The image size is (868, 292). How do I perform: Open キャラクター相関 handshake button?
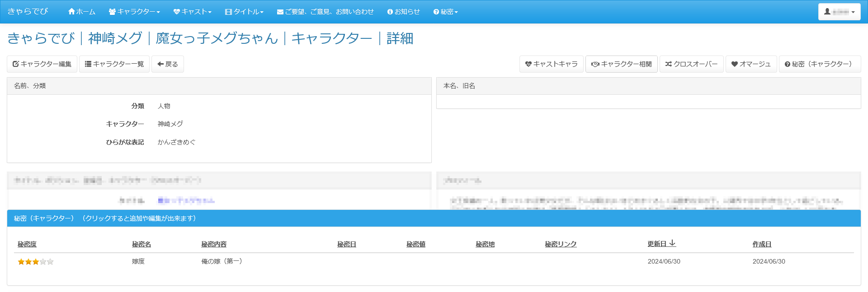(x=621, y=64)
